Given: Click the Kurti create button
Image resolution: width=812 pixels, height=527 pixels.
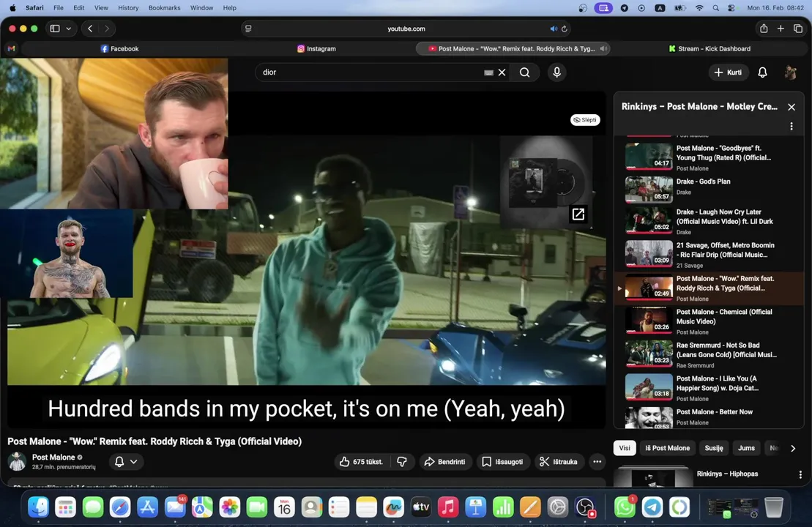Looking at the screenshot, I should (728, 72).
